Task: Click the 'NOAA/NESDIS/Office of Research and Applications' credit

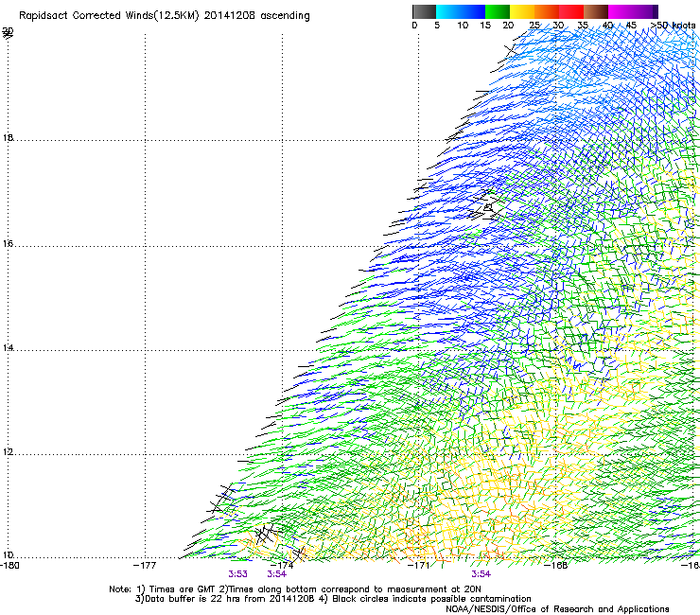Action: (x=557, y=608)
